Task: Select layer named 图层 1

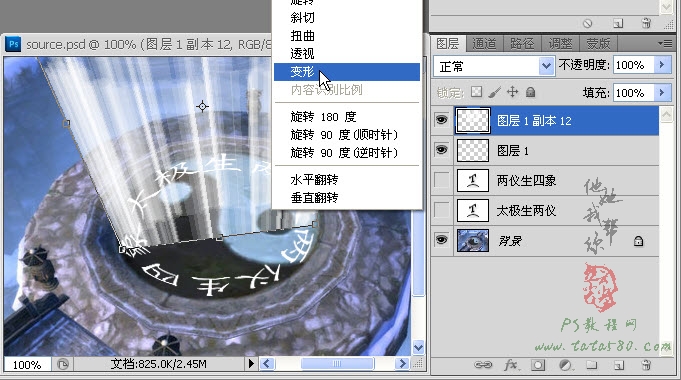Action: [x=513, y=151]
